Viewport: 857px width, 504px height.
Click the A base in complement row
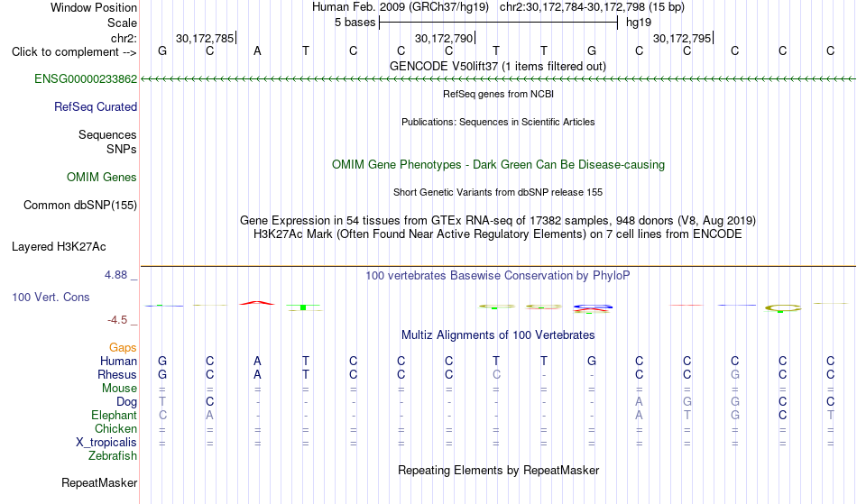pos(257,51)
